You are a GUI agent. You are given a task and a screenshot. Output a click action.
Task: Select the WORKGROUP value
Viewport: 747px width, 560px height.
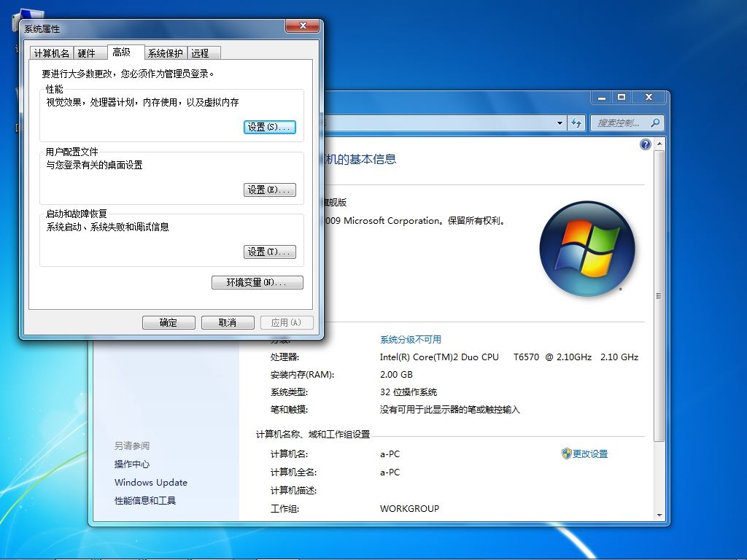[410, 508]
